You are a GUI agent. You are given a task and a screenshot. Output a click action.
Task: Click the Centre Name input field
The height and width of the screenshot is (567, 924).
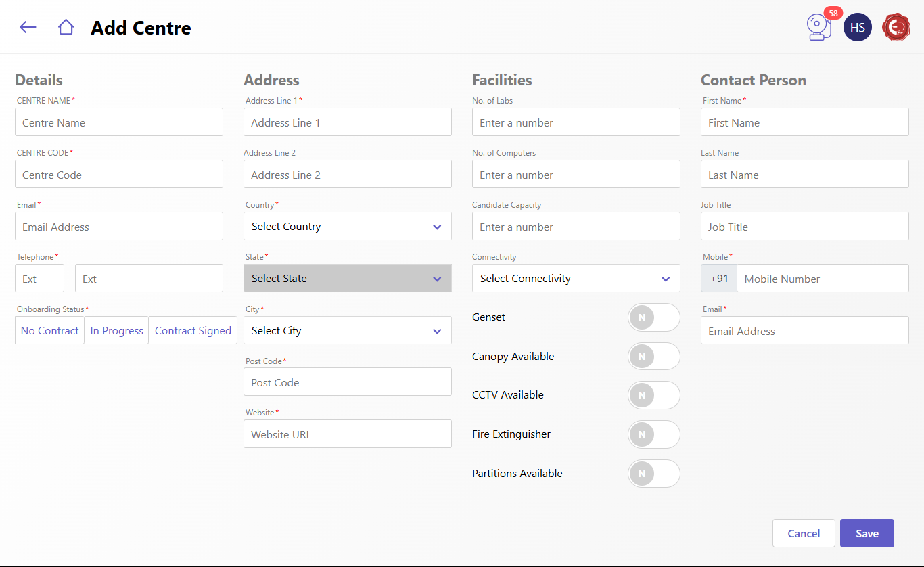[119, 122]
